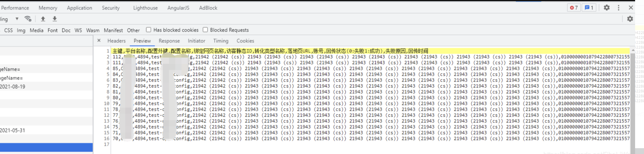This screenshot has width=644, height=154.
Task: Open DevTools settings gear icon
Action: click(x=606, y=8)
